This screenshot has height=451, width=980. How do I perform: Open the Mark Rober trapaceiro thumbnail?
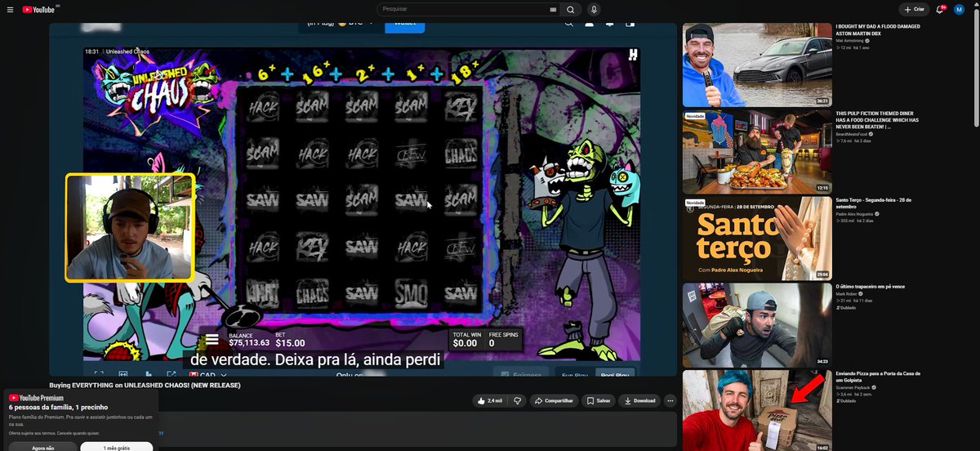coord(757,324)
